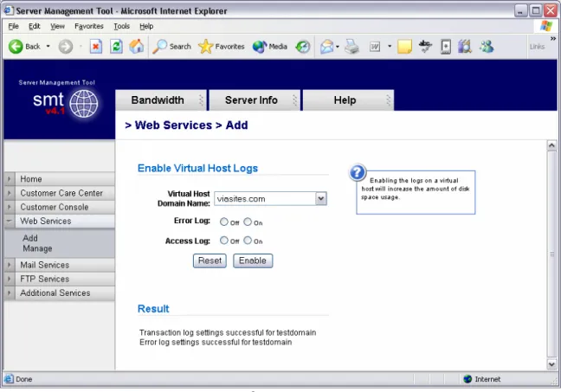Open the Virtual Host Domain Name dropdown
561x392 pixels.
321,198
